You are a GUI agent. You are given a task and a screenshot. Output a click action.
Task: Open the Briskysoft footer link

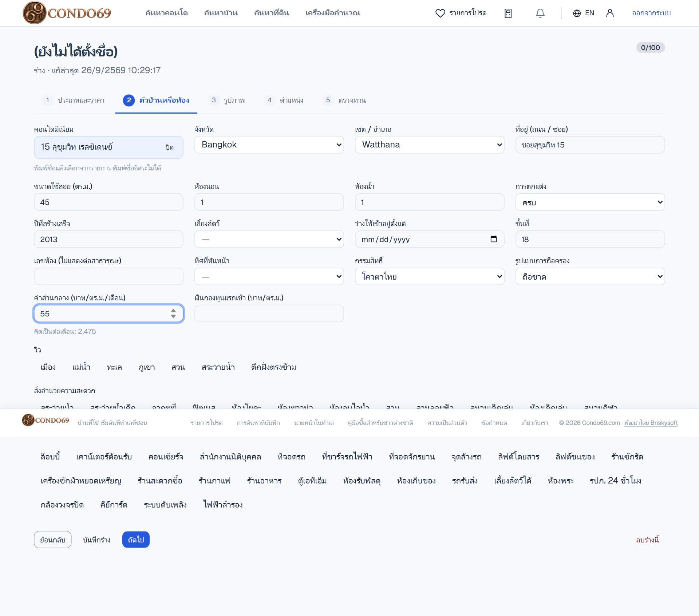point(651,423)
